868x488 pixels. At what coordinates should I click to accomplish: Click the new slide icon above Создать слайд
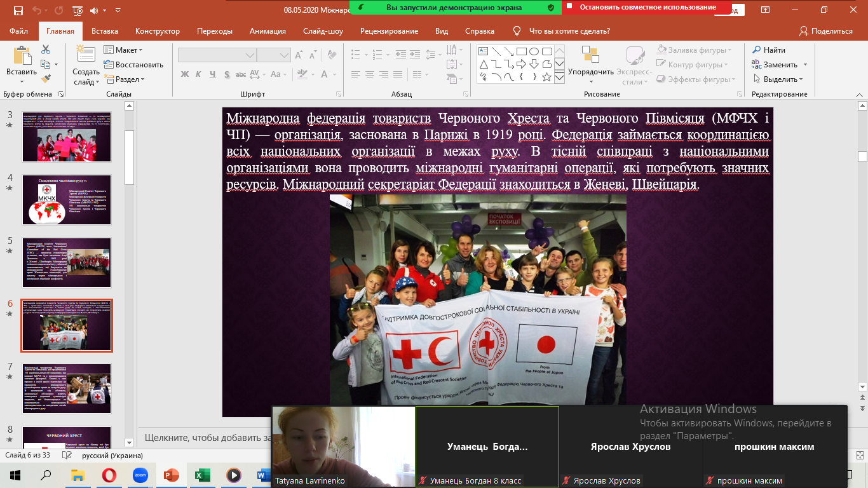click(85, 55)
